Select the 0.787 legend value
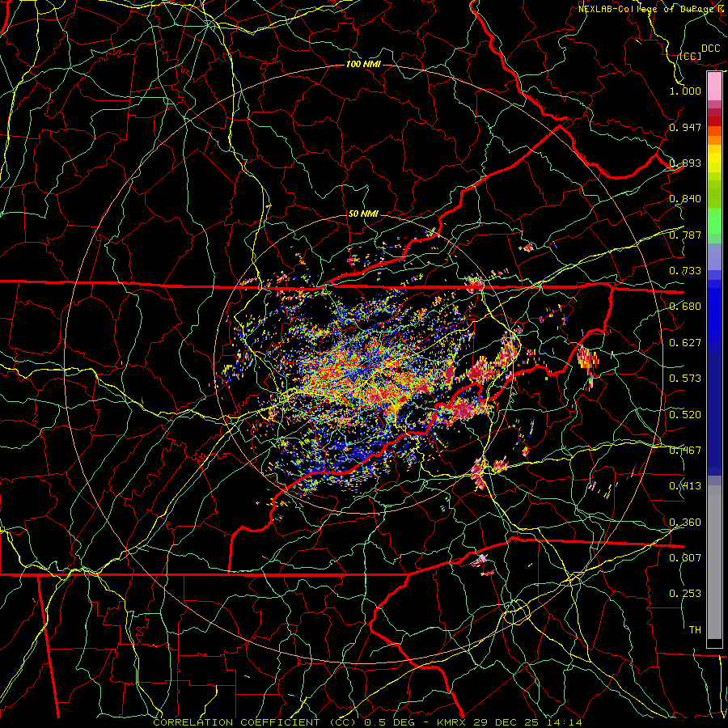Screen dimensions: 728x728 pos(685,235)
